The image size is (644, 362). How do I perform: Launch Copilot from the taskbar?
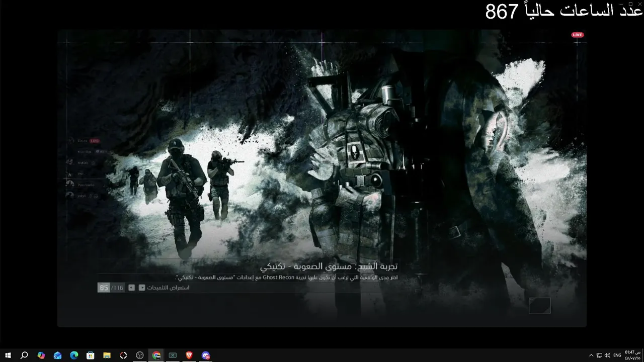pyautogui.click(x=41, y=355)
